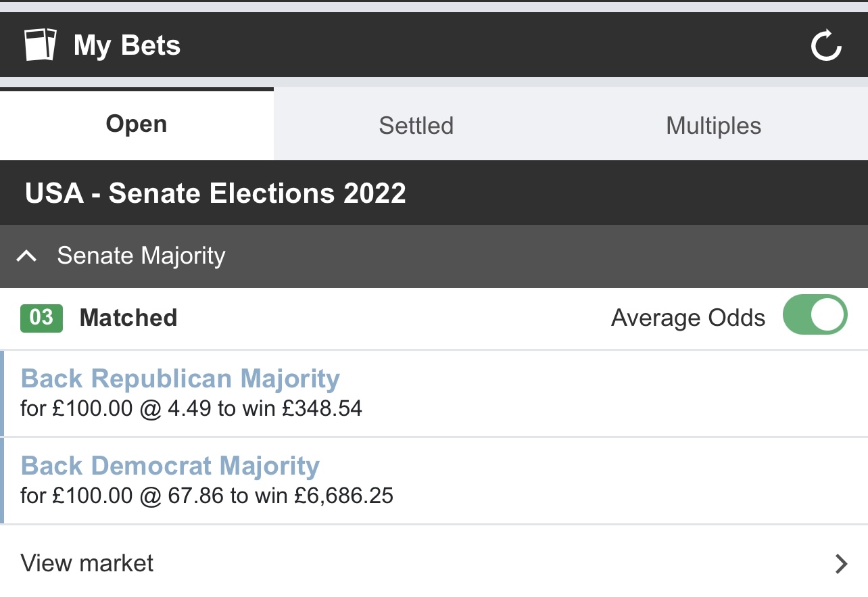Screen dimensions: 868x597
Task: Collapse the Senate Majority section chevron
Action: (26, 256)
